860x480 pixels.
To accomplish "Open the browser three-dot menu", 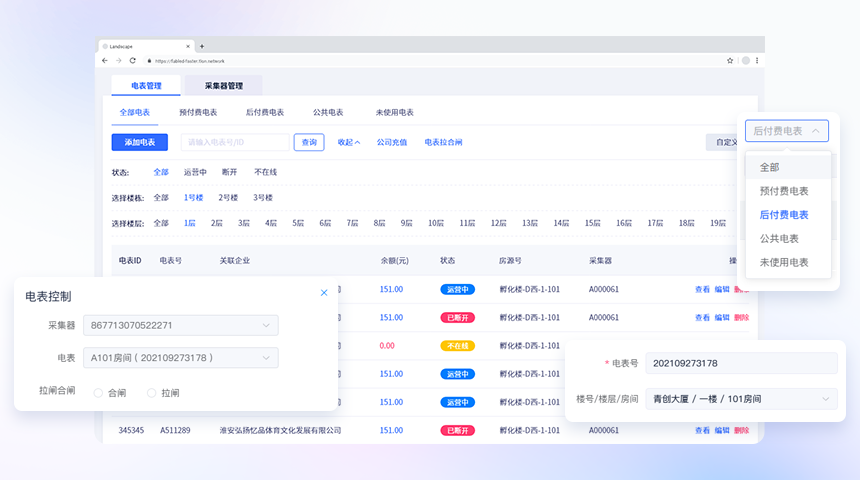I will pyautogui.click(x=757, y=61).
